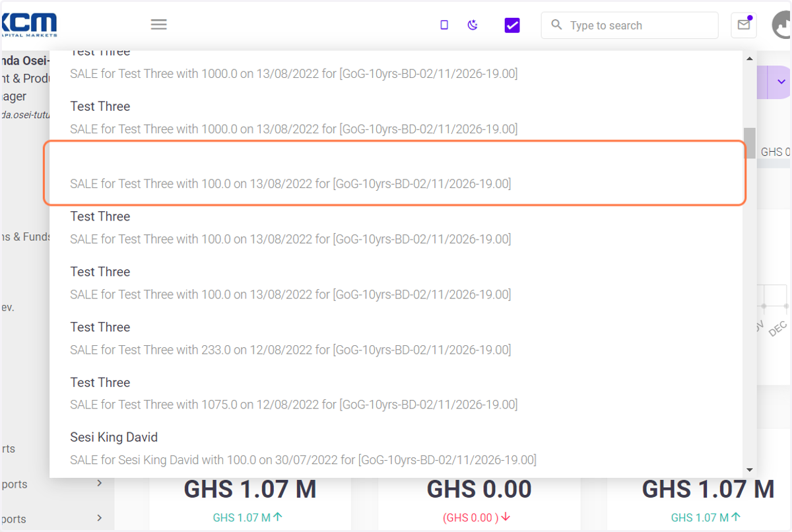Click the tablet device view icon
This screenshot has height=532, width=792.
pyautogui.click(x=444, y=25)
